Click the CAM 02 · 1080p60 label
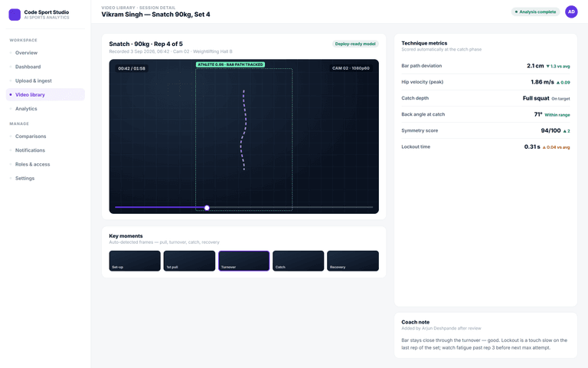This screenshot has height=368, width=588. pos(351,68)
